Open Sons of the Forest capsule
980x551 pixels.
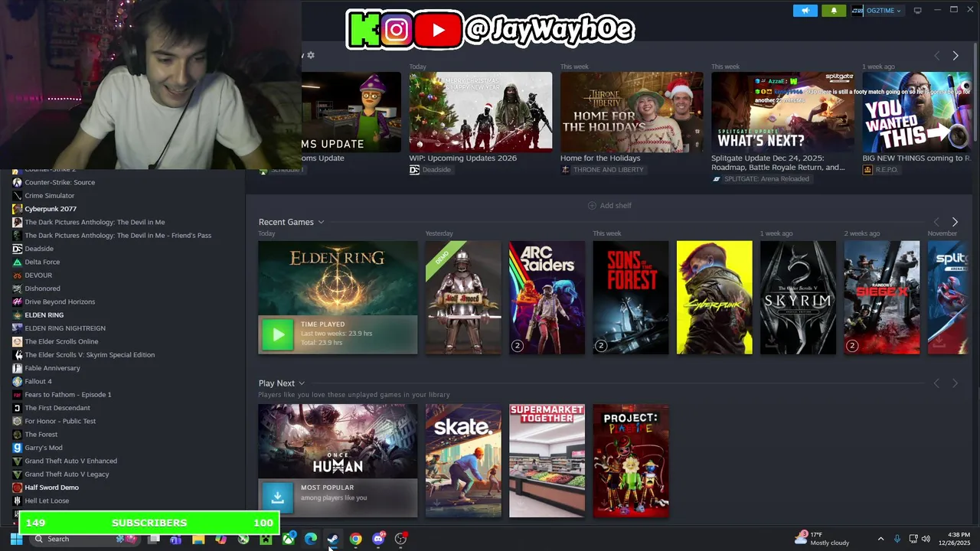point(631,298)
